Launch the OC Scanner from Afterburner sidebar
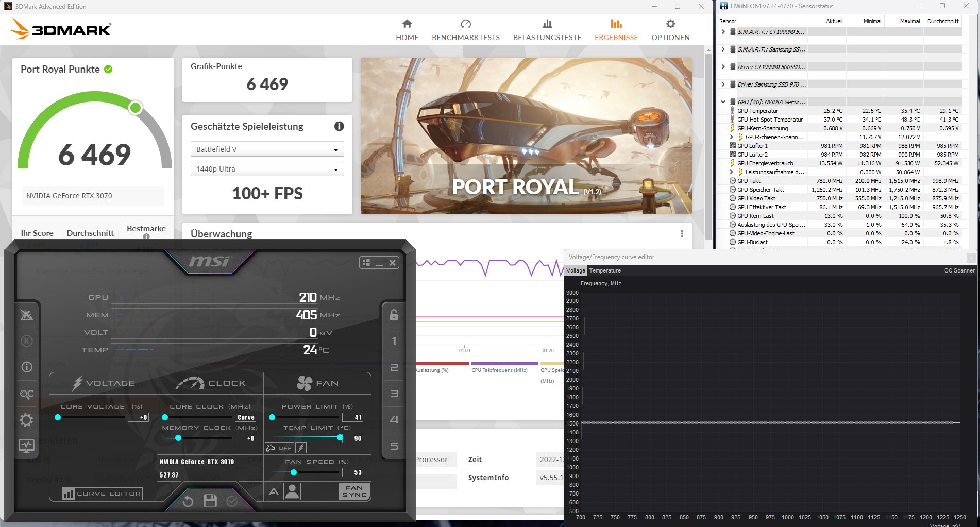Image resolution: width=980 pixels, height=527 pixels. [x=27, y=394]
